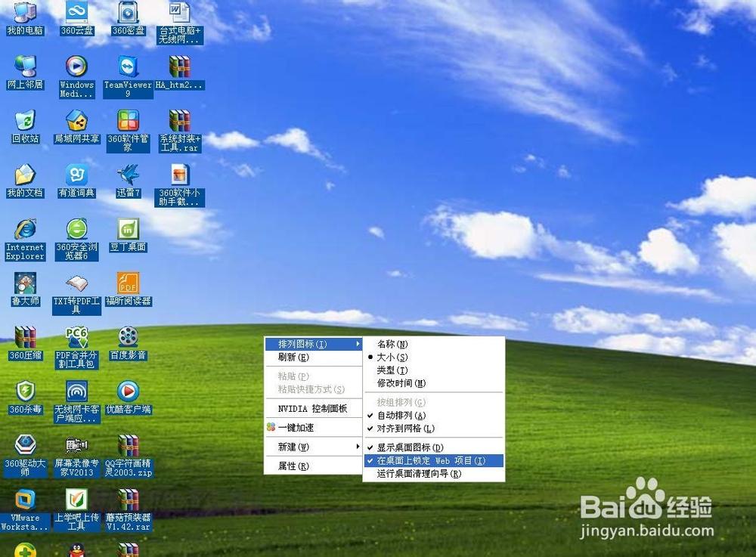
Task: Open TeamViewer 9
Action: point(128,70)
